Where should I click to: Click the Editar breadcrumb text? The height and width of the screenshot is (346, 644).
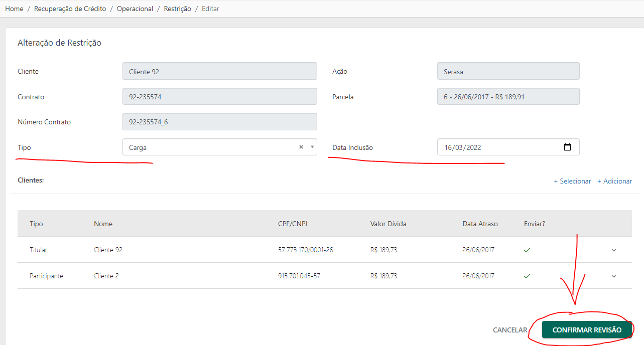(x=210, y=9)
